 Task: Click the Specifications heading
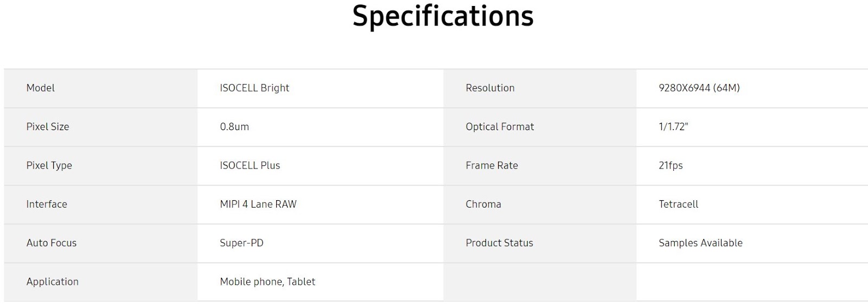coord(443,16)
